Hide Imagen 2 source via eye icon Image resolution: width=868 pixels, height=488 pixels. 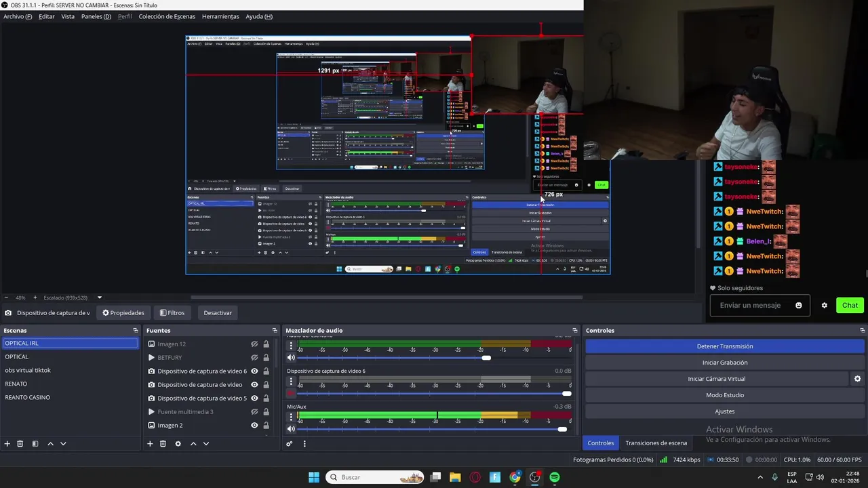click(254, 425)
